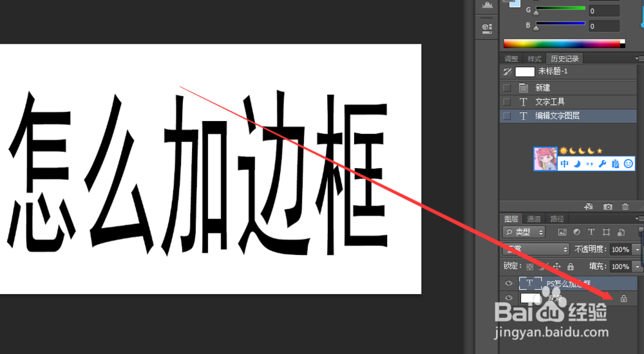This screenshot has height=354, width=644.
Task: Click the IME cartoon avatar image
Action: pos(545,158)
